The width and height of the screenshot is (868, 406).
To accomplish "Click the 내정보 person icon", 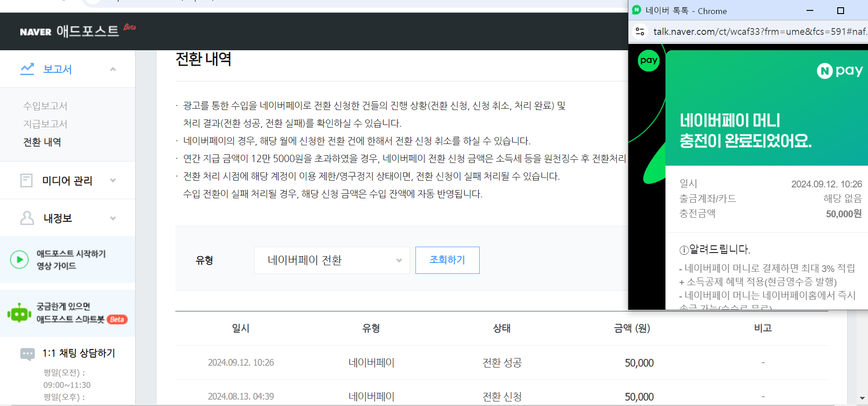I will coord(27,218).
